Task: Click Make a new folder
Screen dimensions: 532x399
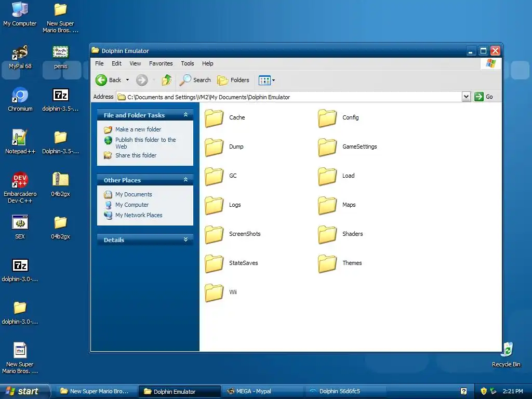Action: (x=138, y=129)
